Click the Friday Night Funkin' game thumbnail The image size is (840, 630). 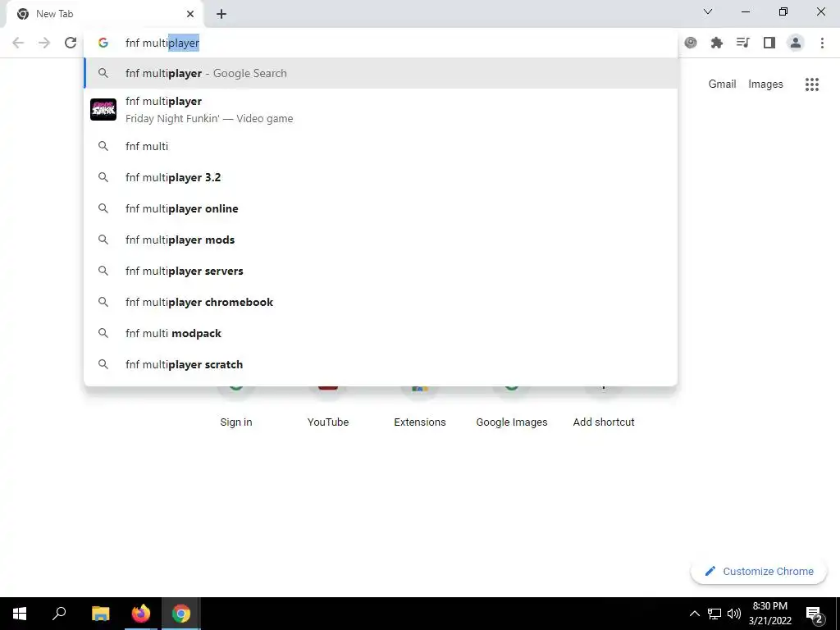click(x=103, y=110)
